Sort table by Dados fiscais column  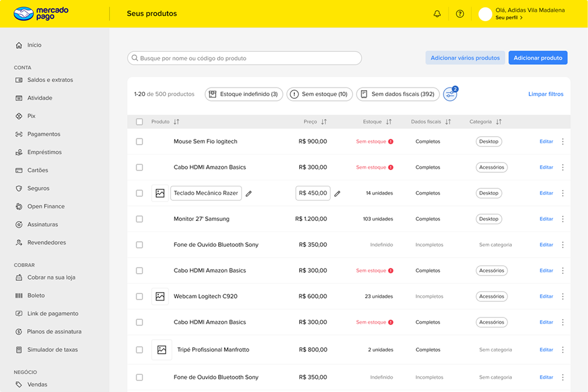click(448, 121)
